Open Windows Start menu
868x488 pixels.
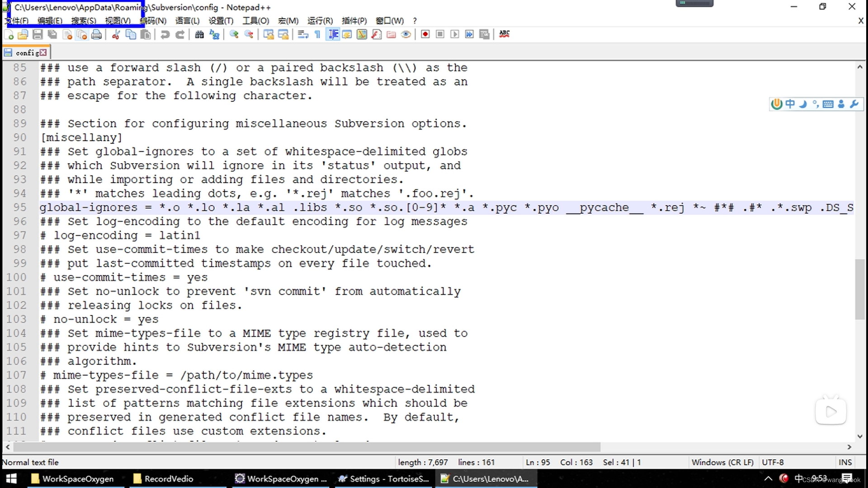(x=11, y=479)
